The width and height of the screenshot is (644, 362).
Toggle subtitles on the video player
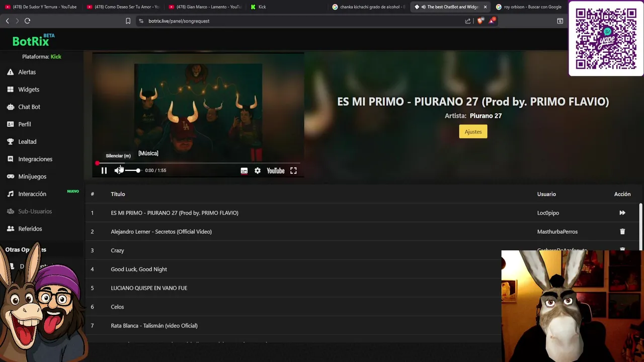[244, 170]
